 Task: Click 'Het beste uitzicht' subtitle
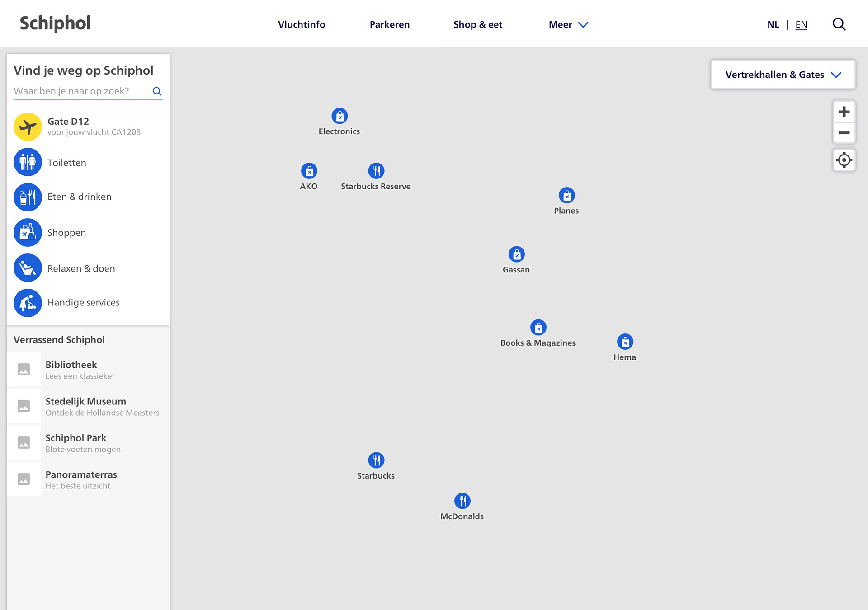78,486
